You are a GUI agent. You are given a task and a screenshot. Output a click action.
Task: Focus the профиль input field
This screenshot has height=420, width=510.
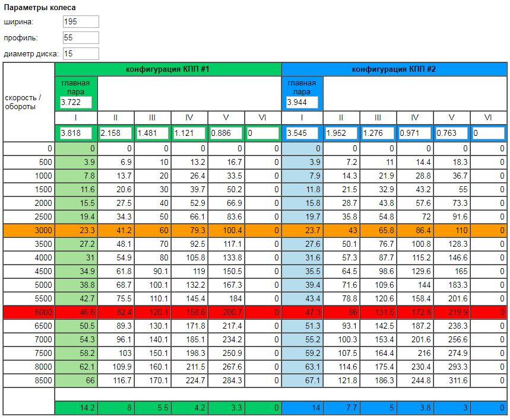click(80, 38)
